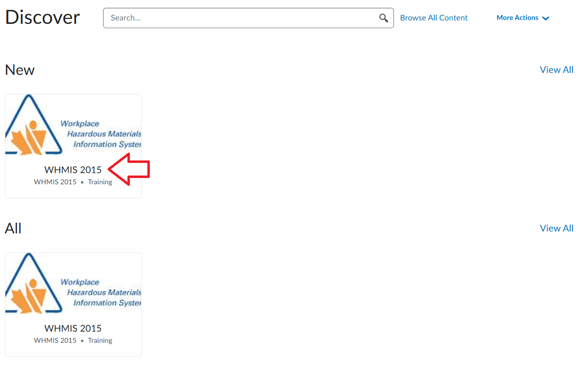Viewport: 588px width, 371px height.
Task: Open WHMIS 2015 thumbnail in All section
Action: (73, 283)
